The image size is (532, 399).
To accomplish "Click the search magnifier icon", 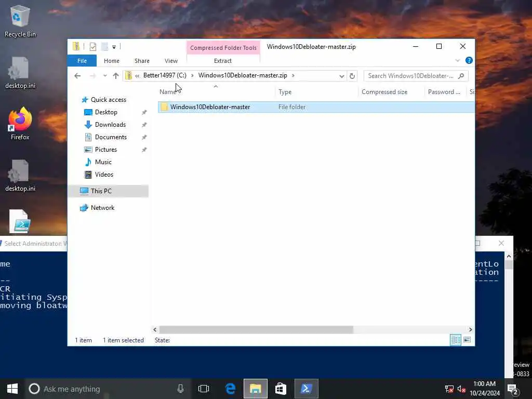I will click(x=461, y=76).
